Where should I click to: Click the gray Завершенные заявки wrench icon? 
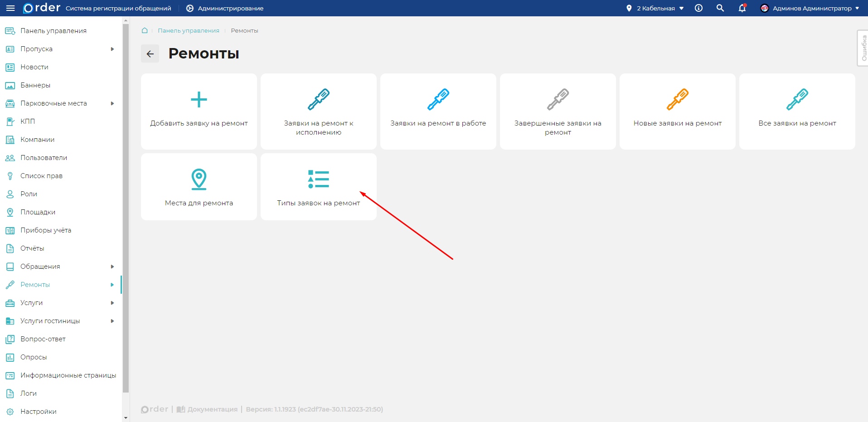coord(558,100)
